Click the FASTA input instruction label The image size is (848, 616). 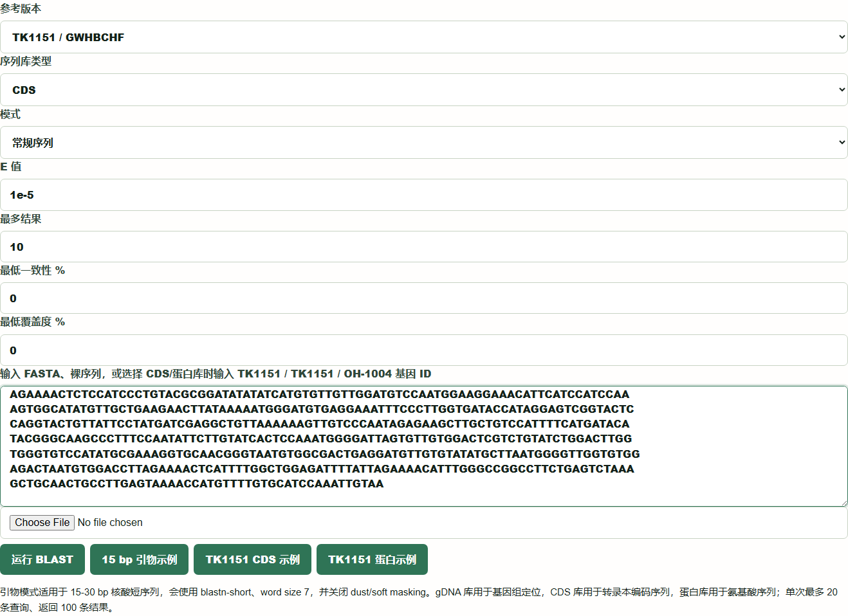216,374
